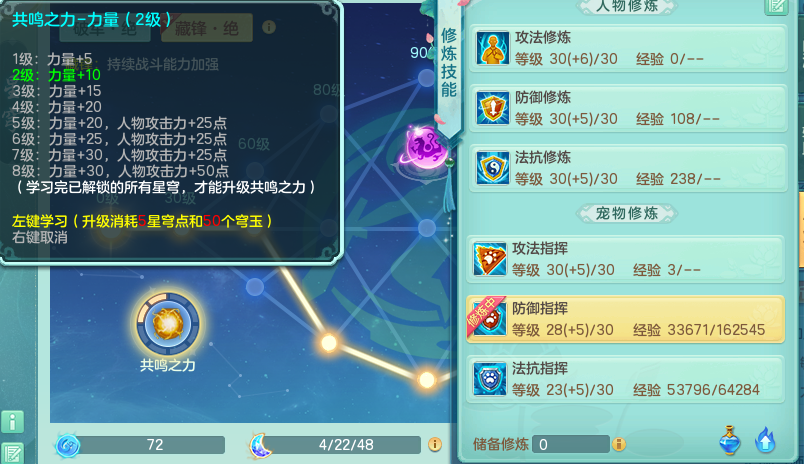Select the 攻法修炼 skill icon
Screen dimensions: 804x464
point(492,48)
